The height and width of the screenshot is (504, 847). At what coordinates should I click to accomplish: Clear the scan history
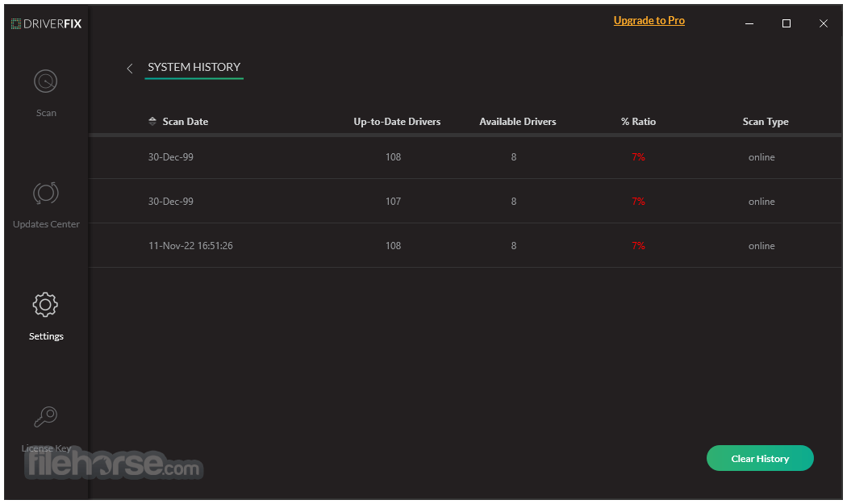coord(760,458)
